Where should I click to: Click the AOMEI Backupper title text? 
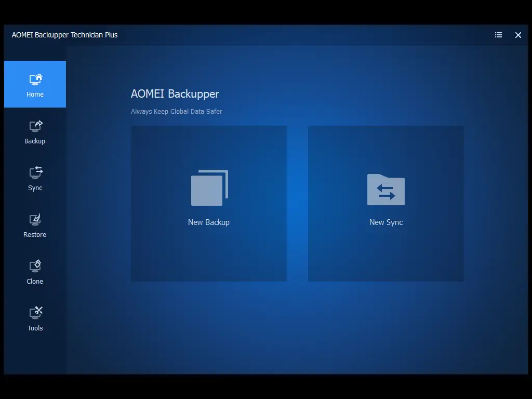click(175, 94)
